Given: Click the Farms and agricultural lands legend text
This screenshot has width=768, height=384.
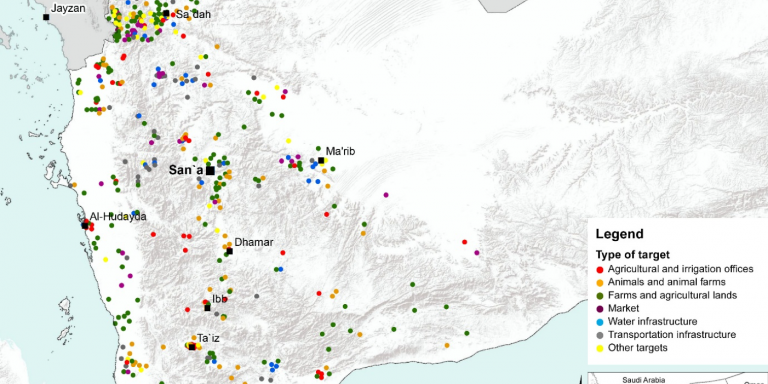Looking at the screenshot, I should (672, 295).
